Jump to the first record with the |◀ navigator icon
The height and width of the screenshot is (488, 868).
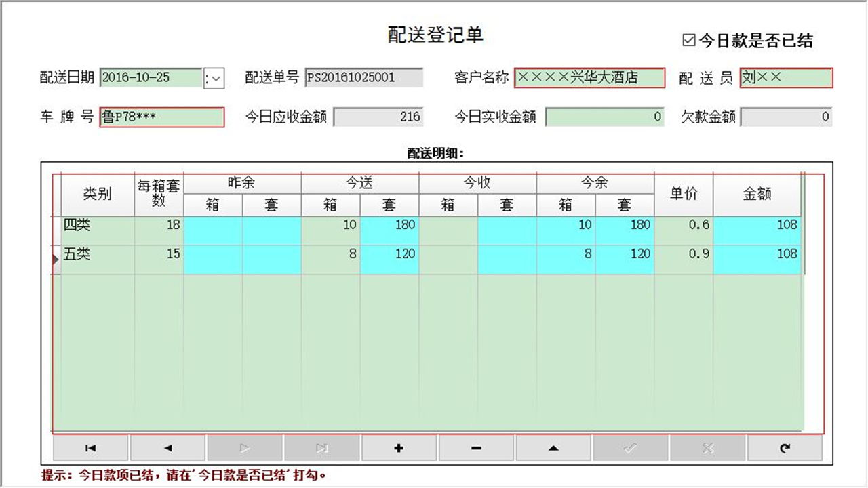click(90, 447)
